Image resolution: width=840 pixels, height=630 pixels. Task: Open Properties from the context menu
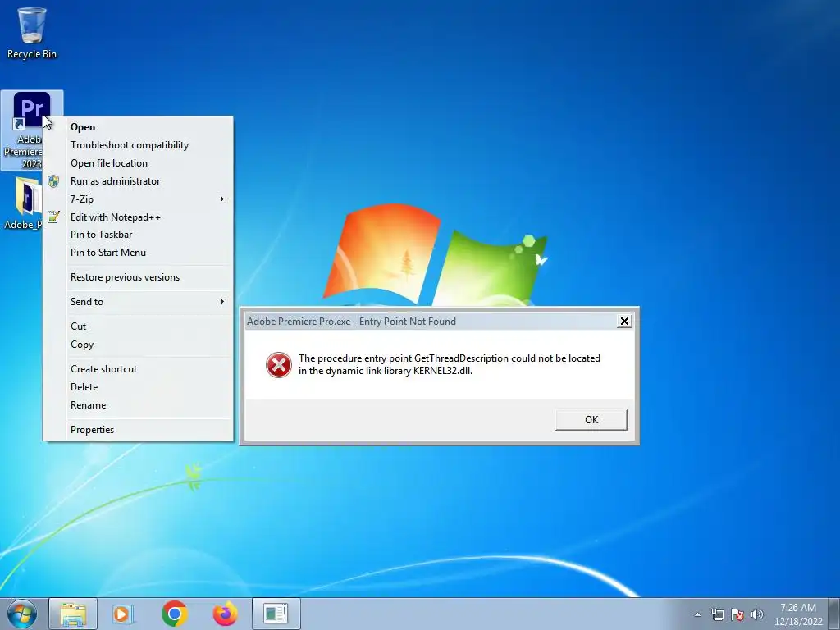tap(138, 430)
